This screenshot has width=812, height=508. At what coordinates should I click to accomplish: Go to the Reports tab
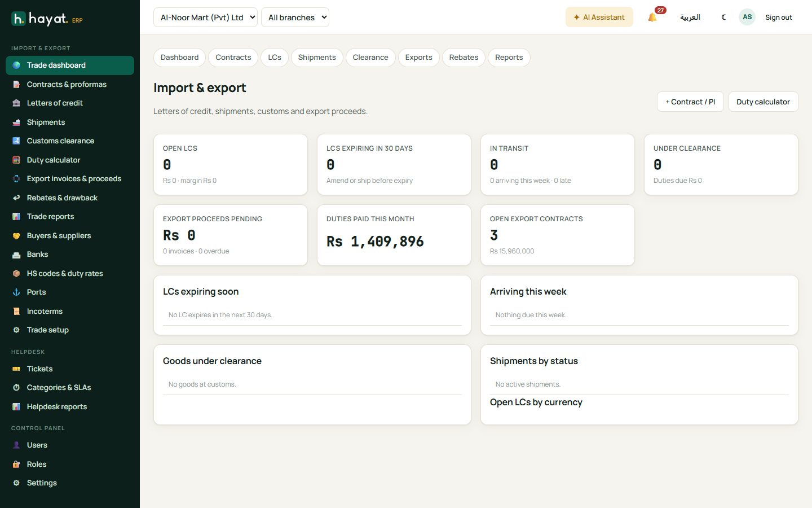pos(509,58)
